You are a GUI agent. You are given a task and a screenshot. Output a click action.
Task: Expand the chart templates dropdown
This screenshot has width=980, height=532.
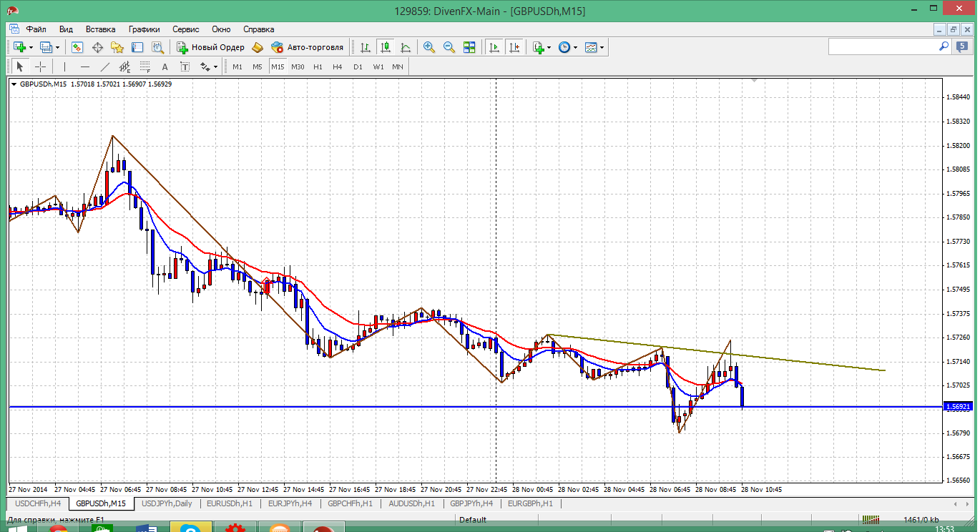click(x=602, y=47)
